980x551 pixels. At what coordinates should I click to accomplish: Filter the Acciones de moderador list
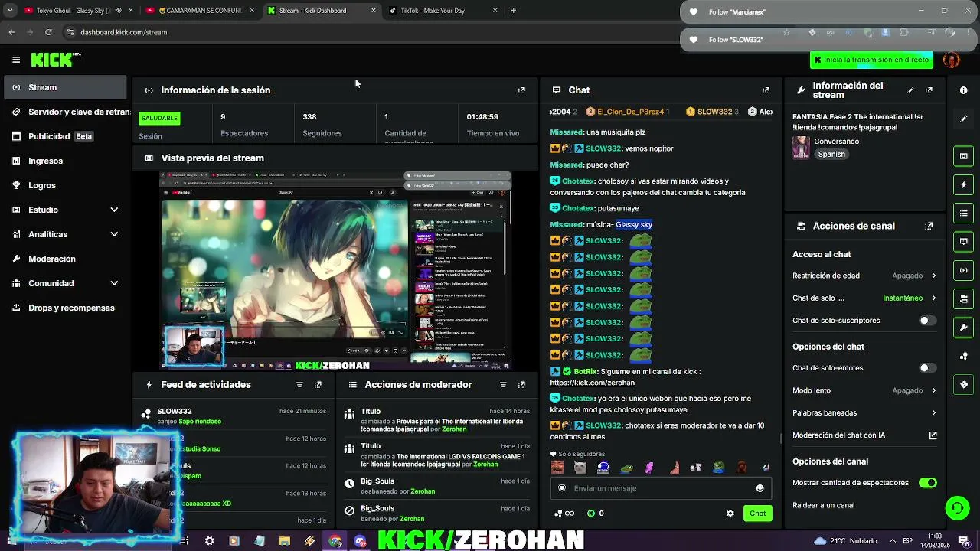click(x=503, y=385)
